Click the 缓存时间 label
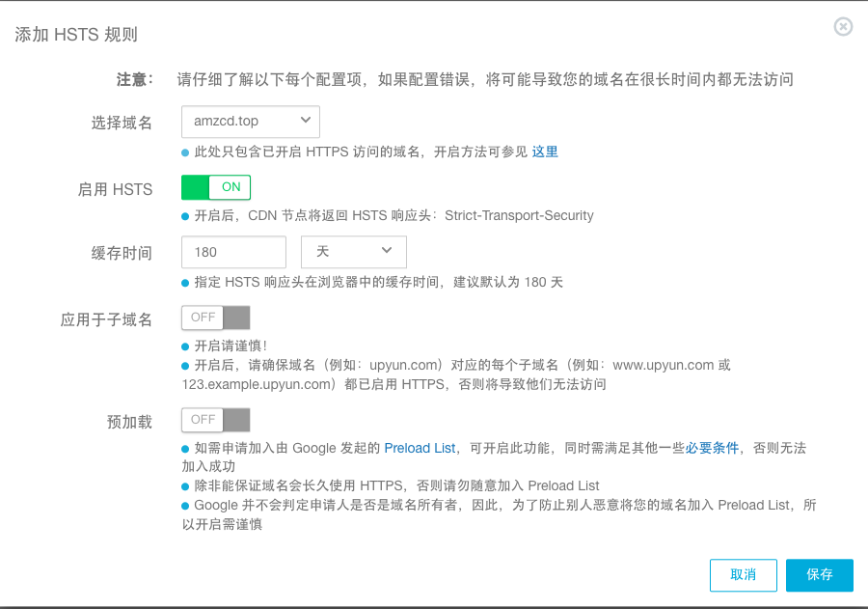The width and height of the screenshot is (868, 609). coord(122,253)
